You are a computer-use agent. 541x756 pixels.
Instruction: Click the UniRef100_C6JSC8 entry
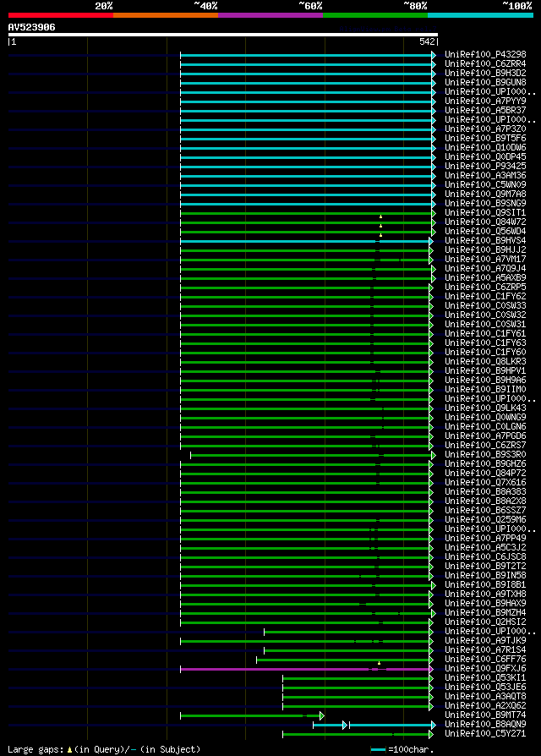485,557
